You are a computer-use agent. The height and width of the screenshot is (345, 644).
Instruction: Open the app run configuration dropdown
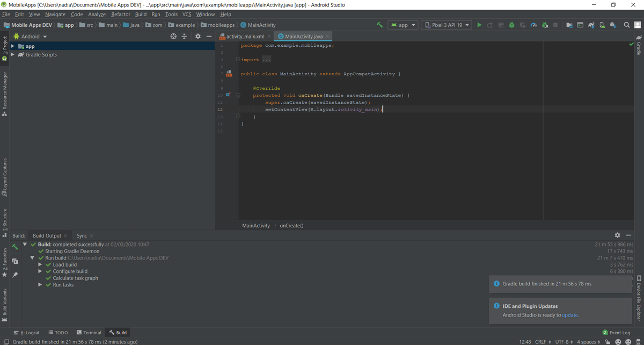click(x=403, y=25)
